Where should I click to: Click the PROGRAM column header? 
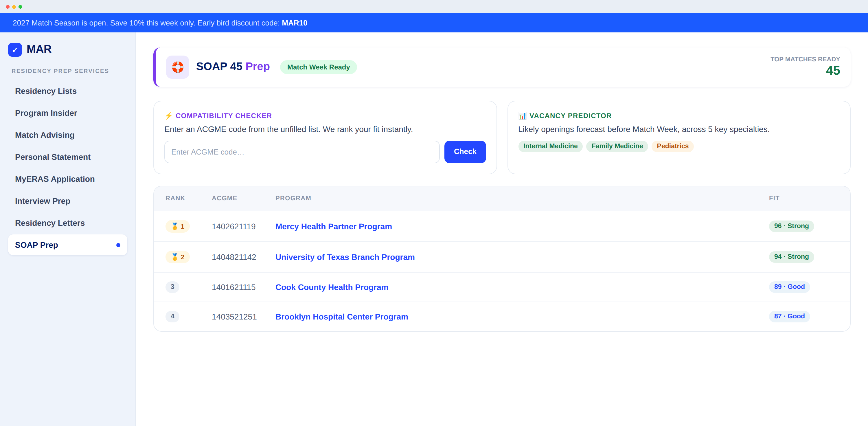293,198
